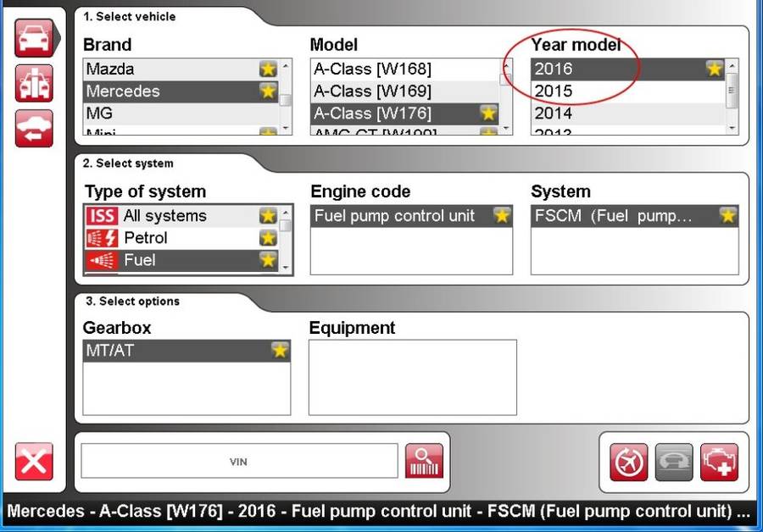Open the vehicle selection car icon
This screenshot has height=532, width=763.
coord(34,38)
